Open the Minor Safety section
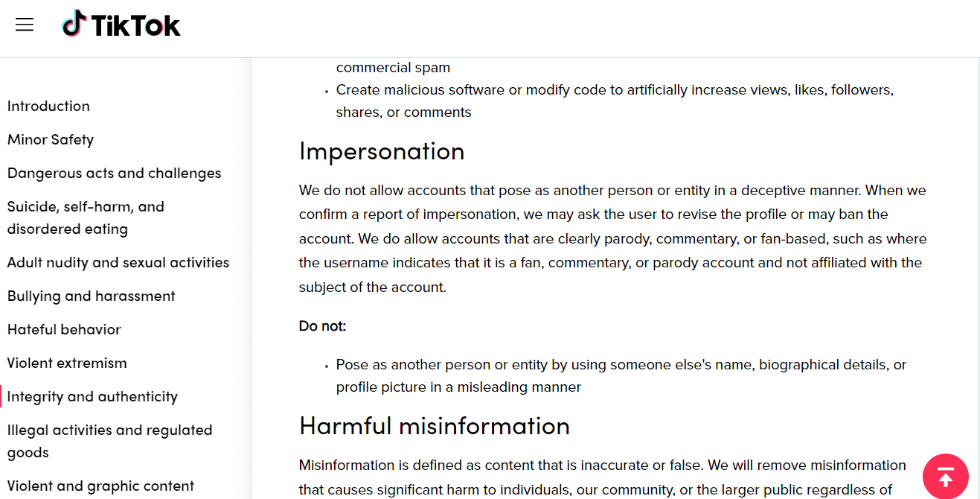This screenshot has width=980, height=499. [51, 139]
